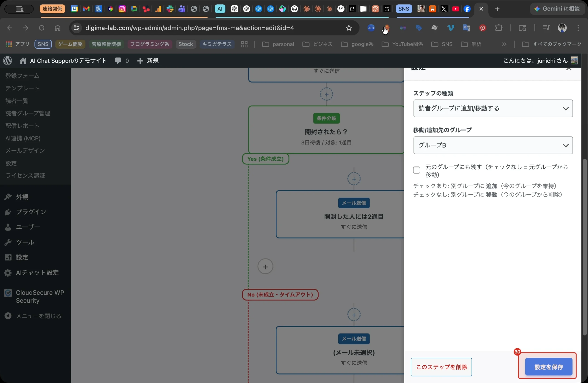
Task: Click the solid plus circle at the end of the Yes branch
Action: (265, 266)
